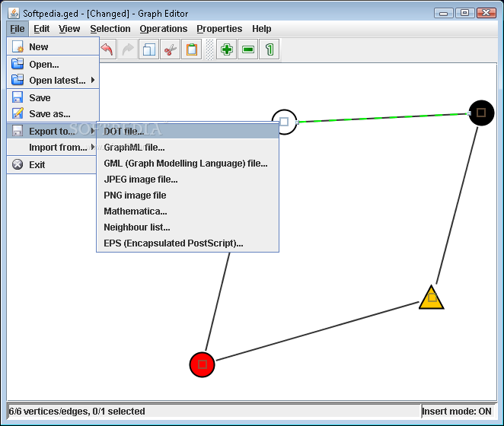This screenshot has width=504, height=426.
Task: Select the yellow triangle vertex
Action: 432,298
